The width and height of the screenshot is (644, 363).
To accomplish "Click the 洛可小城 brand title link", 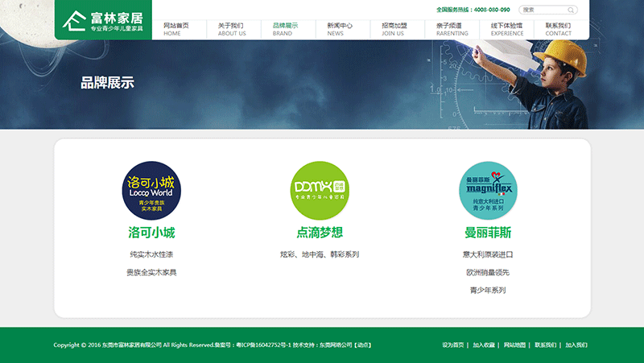I will [151, 233].
